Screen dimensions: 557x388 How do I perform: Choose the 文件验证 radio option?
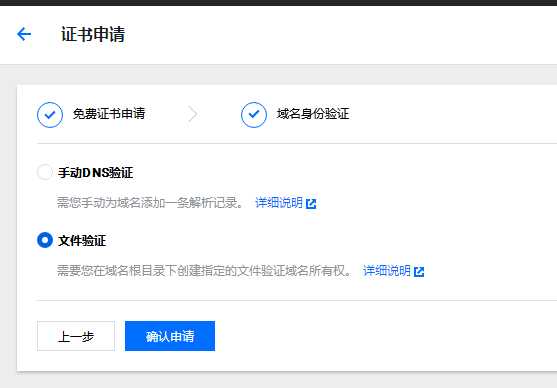point(45,240)
